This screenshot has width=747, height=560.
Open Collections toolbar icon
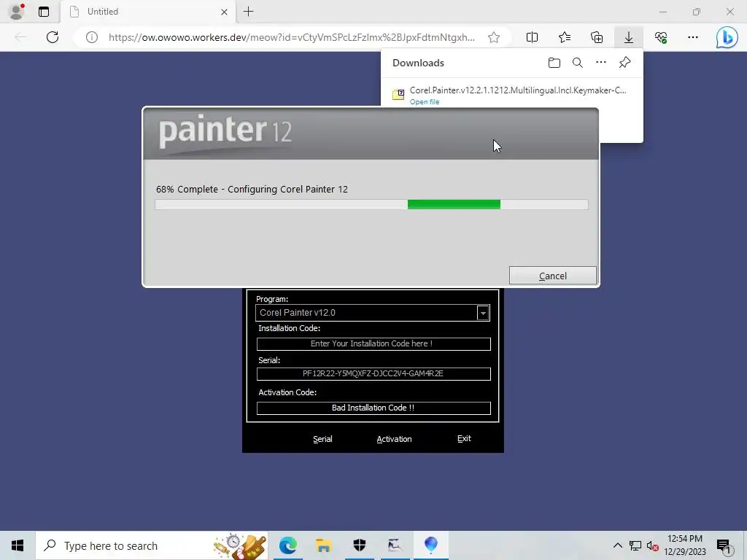coord(597,37)
